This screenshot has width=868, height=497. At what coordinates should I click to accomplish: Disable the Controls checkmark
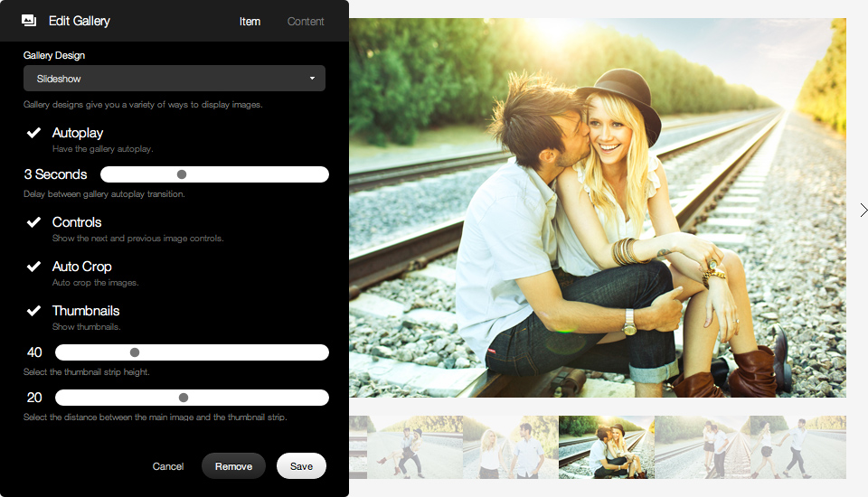[x=33, y=222]
